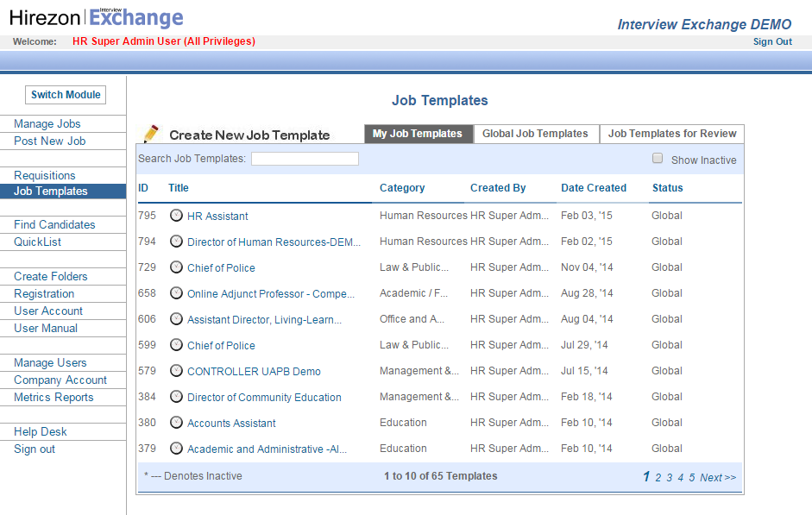Click Sign out in the sidebar
812x515 pixels.
(x=35, y=449)
